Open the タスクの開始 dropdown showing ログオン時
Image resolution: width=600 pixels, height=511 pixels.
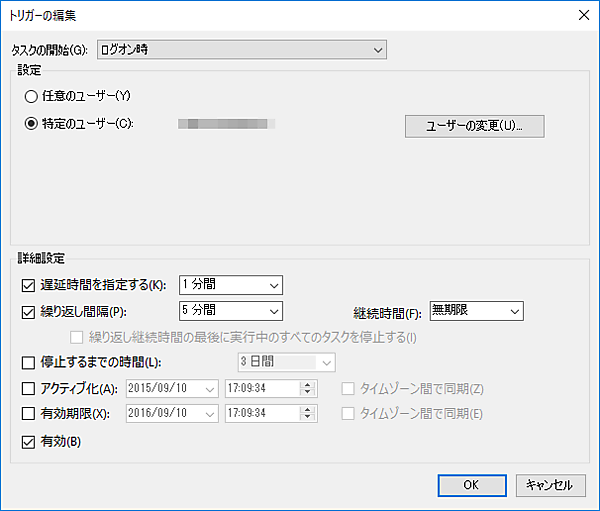(241, 50)
